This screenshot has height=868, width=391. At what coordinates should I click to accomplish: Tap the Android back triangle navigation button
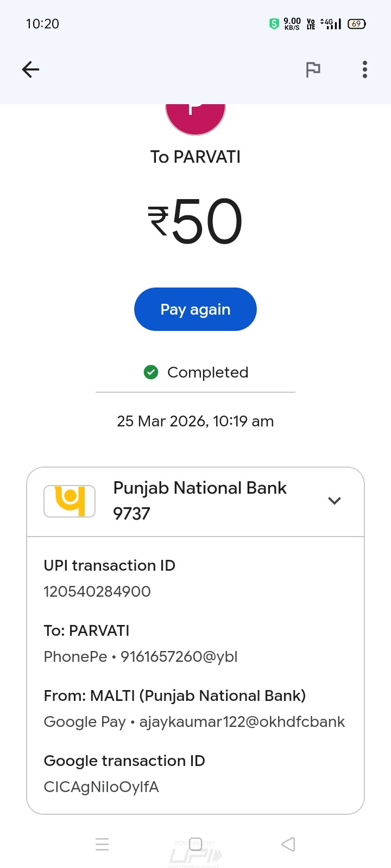288,844
